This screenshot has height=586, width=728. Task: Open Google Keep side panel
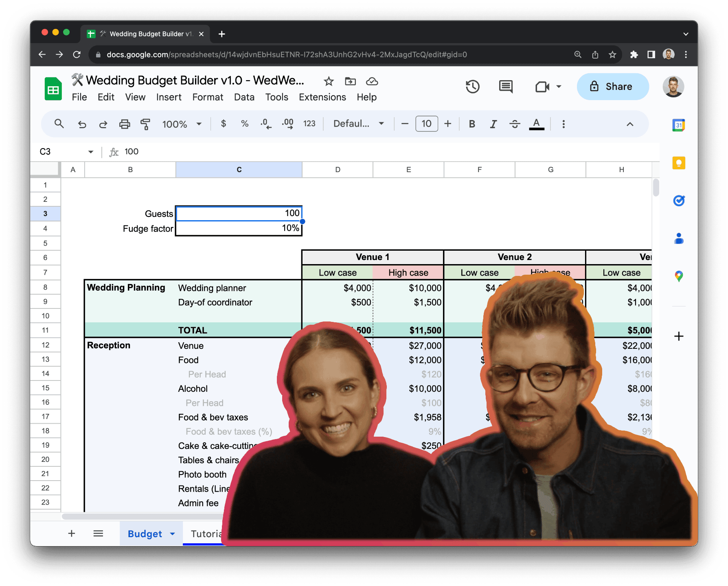tap(678, 163)
